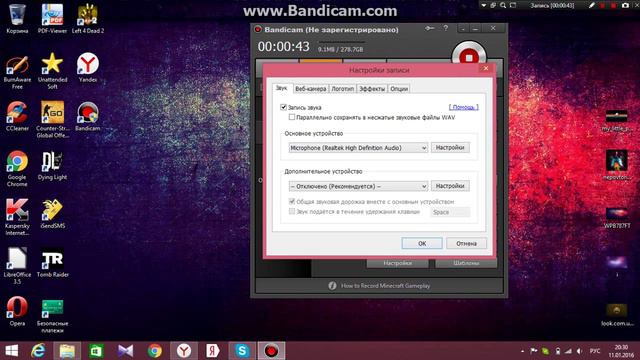The image size is (640, 360).
Task: Select the Google Chrome desktop icon
Action: tap(17, 169)
